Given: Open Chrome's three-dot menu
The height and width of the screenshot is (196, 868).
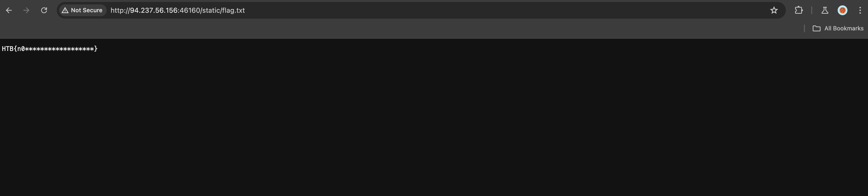Looking at the screenshot, I should [x=860, y=11].
